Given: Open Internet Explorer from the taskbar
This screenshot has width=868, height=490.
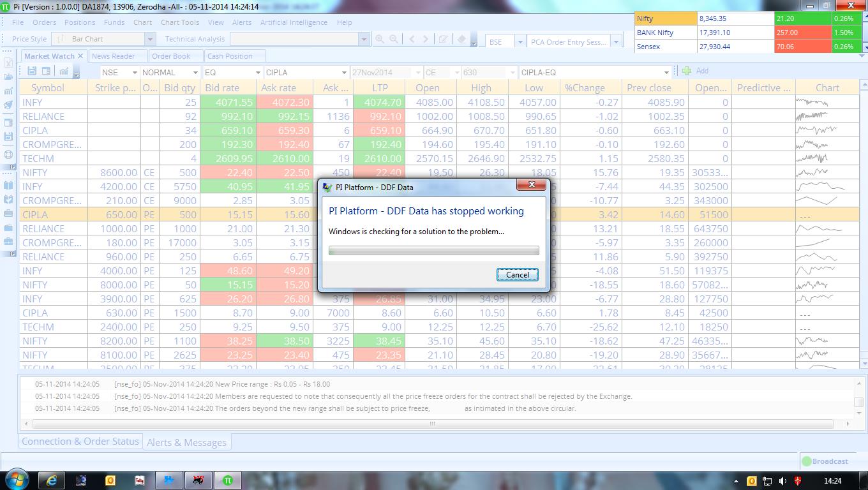Looking at the screenshot, I should point(52,480).
